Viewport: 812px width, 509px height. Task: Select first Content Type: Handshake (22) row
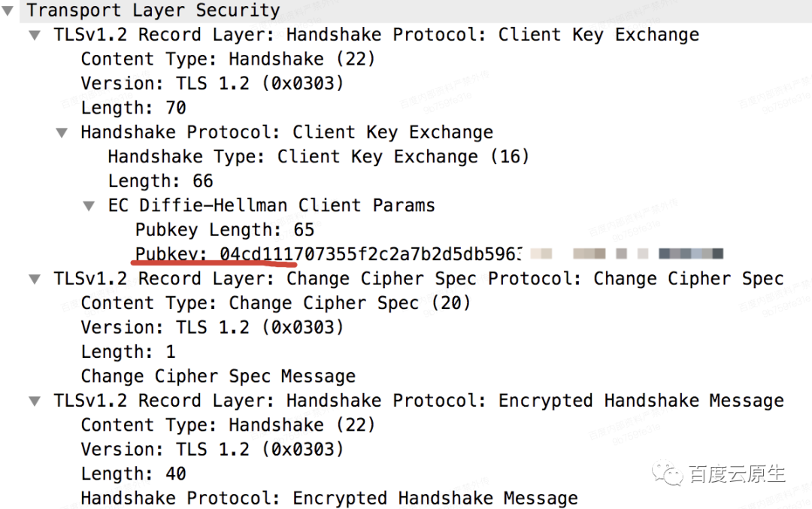point(228,59)
